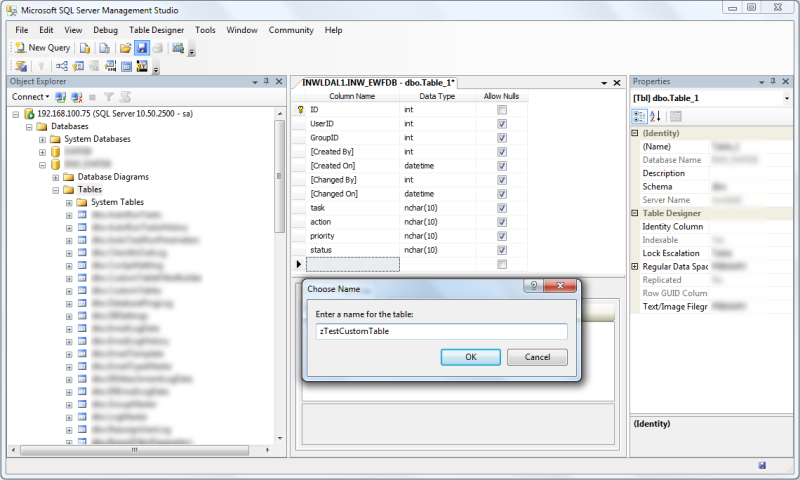This screenshot has width=800, height=480.
Task: Select the Identity Column property
Action: point(672,226)
